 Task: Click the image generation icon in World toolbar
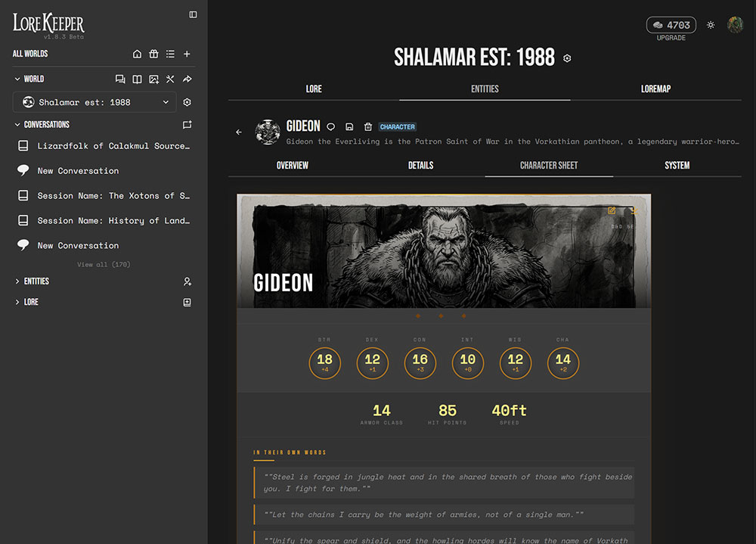point(153,79)
